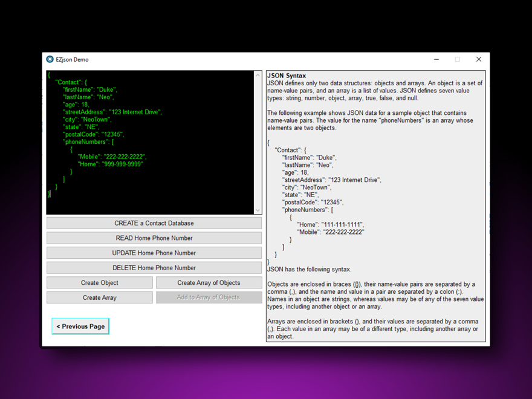Click the "firstName" line in green JSON editor
This screenshot has width=532, height=399.
(x=90, y=89)
